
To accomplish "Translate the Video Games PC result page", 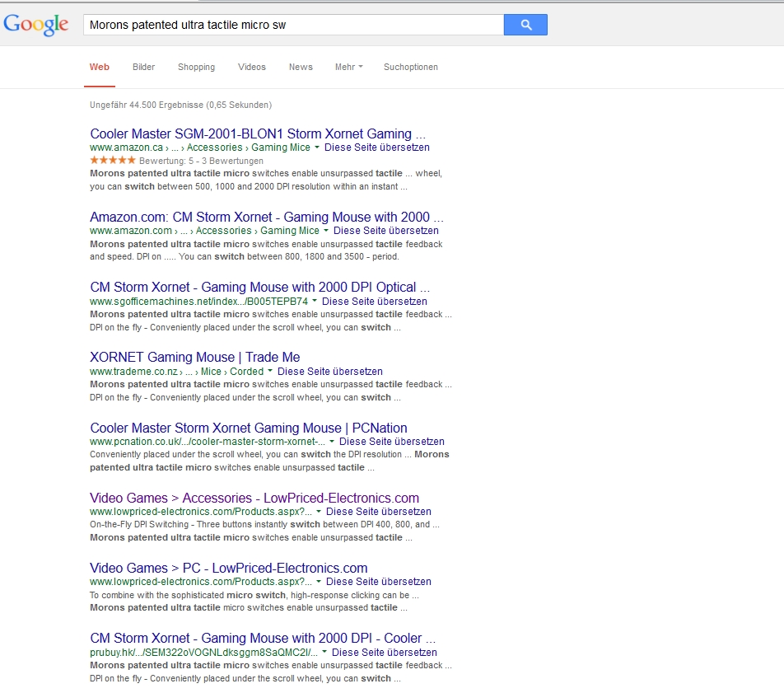I will (x=379, y=582).
